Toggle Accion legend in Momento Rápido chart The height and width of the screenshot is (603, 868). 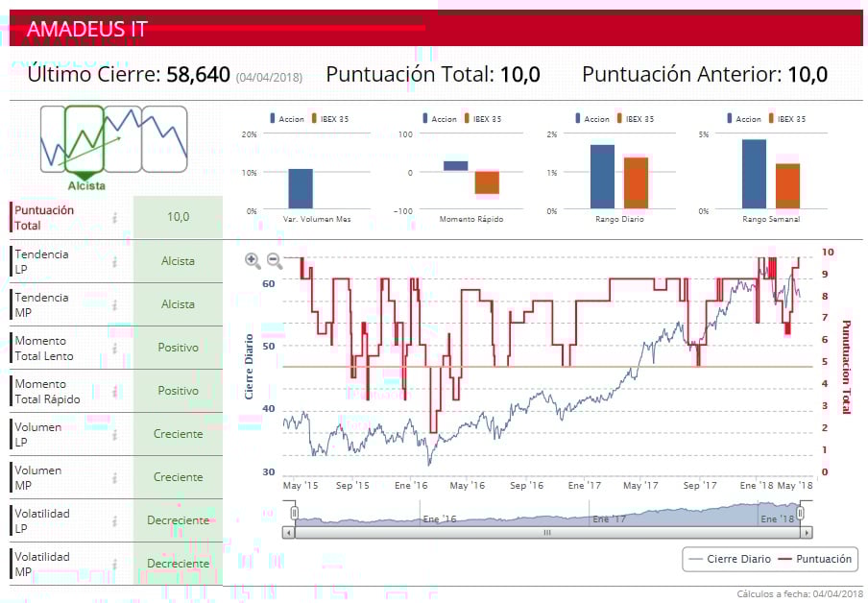[440, 118]
